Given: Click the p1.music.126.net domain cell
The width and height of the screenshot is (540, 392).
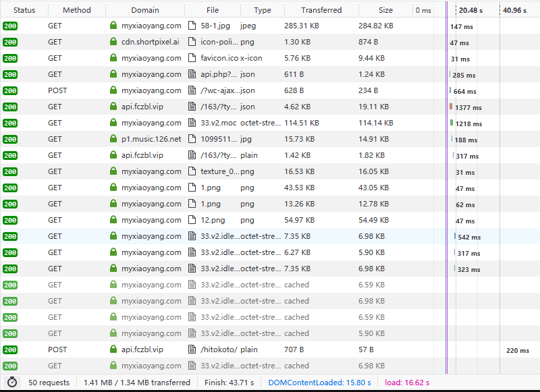Looking at the screenshot, I should pos(151,139).
